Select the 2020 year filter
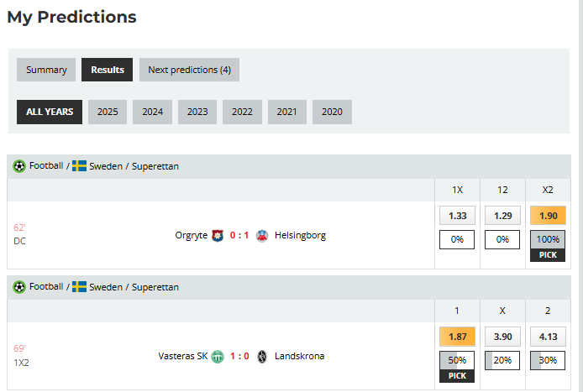 pyautogui.click(x=332, y=112)
